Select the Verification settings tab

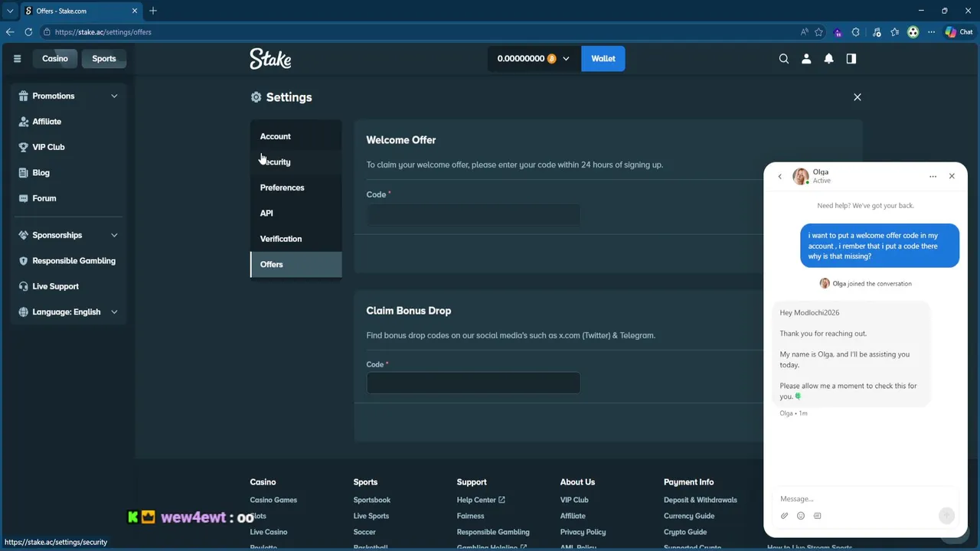296,239
